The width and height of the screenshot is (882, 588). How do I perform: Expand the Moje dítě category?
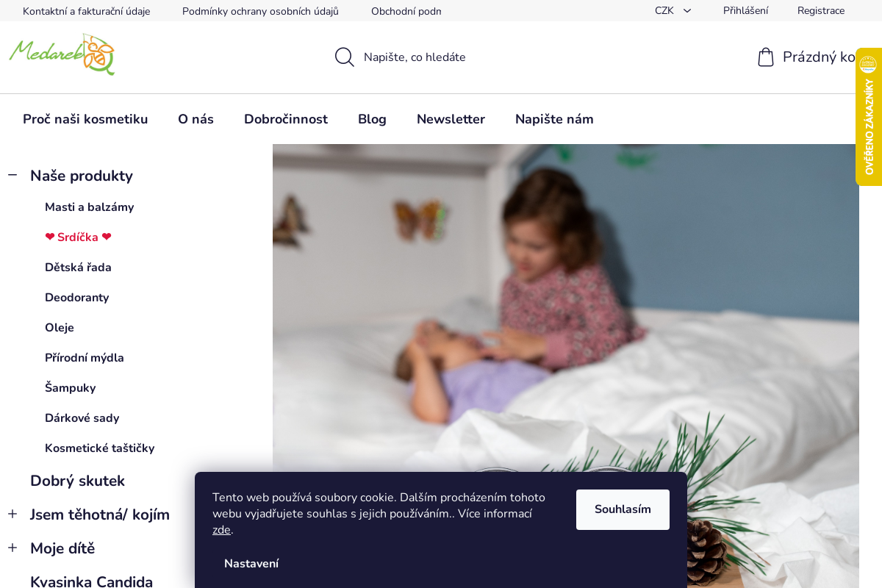12,548
